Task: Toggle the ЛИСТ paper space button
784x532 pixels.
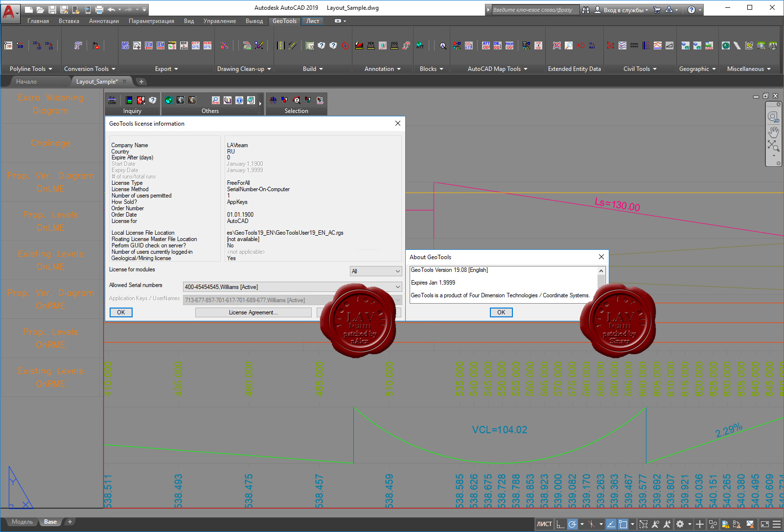Action: (544, 524)
